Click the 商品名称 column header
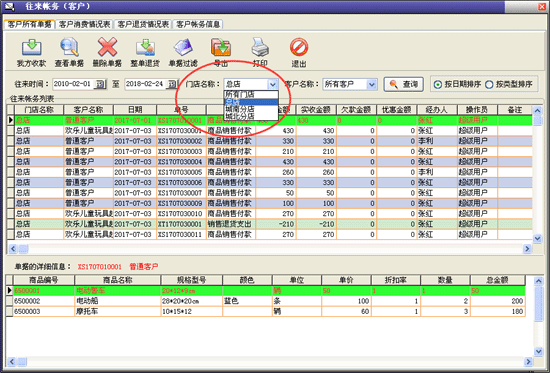550x373 pixels. pos(118,280)
